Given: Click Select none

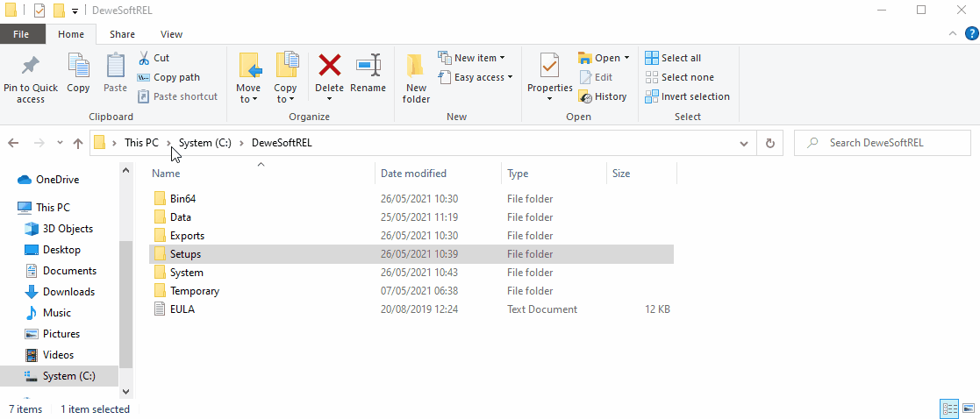Looking at the screenshot, I should pos(679,77).
